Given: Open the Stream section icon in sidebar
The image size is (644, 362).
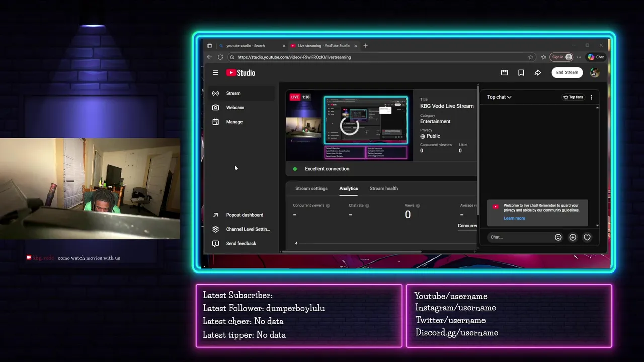Looking at the screenshot, I should [x=215, y=93].
